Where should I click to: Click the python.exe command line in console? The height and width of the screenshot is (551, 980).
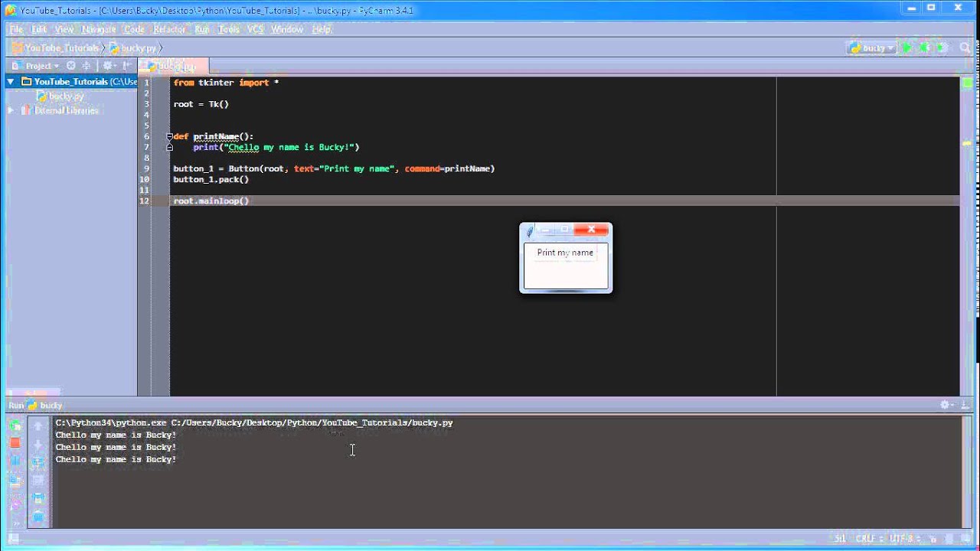[x=254, y=422]
